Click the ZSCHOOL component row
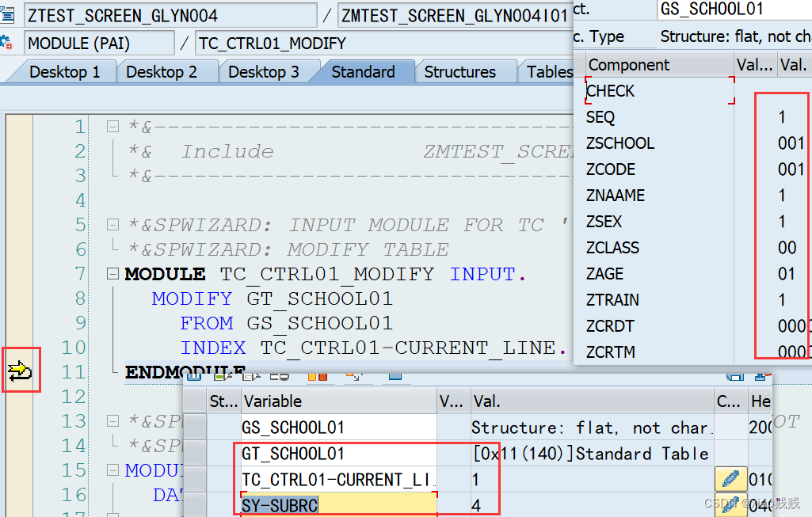The height and width of the screenshot is (517, 812). point(660,143)
